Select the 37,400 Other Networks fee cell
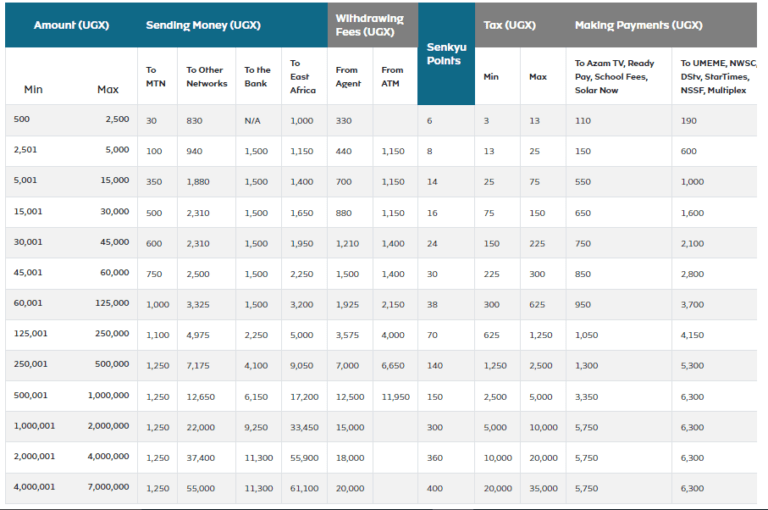This screenshot has width=768, height=510. (201, 457)
